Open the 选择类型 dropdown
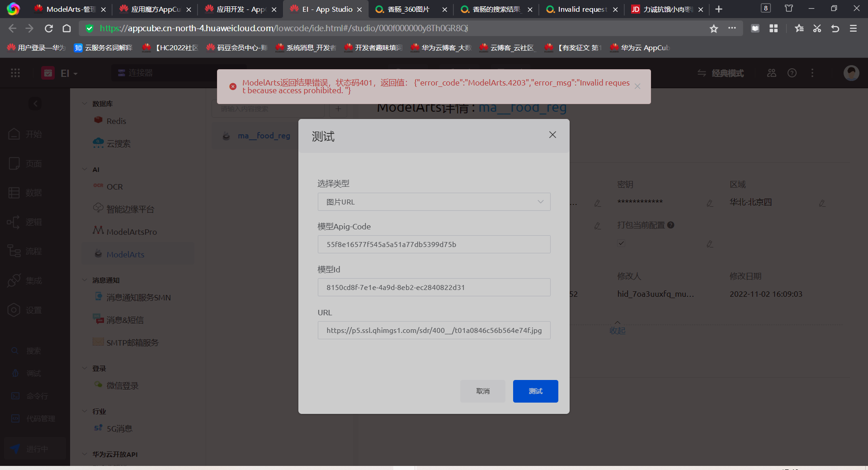 (x=434, y=202)
